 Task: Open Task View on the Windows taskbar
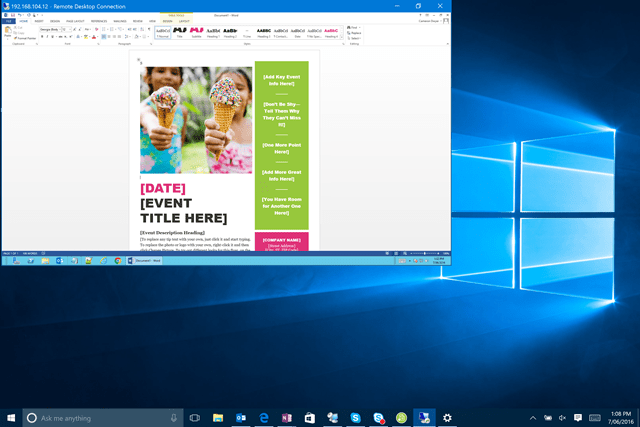tap(195, 417)
